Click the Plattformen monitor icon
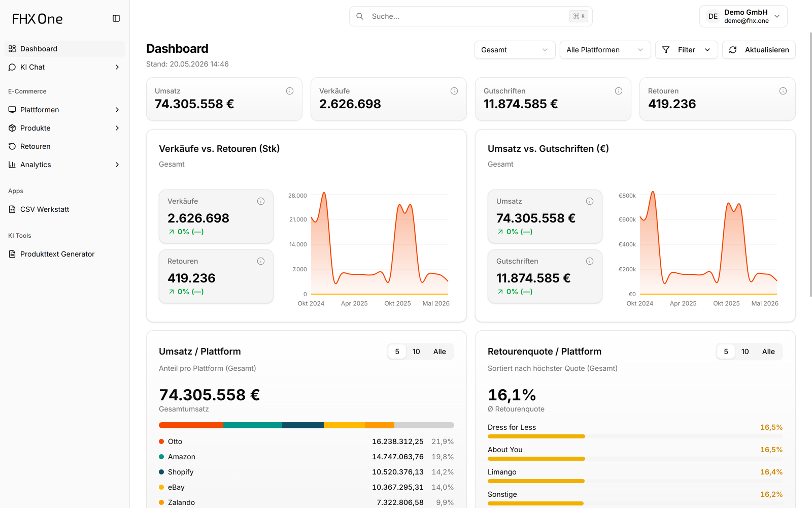The width and height of the screenshot is (812, 508). click(12, 110)
